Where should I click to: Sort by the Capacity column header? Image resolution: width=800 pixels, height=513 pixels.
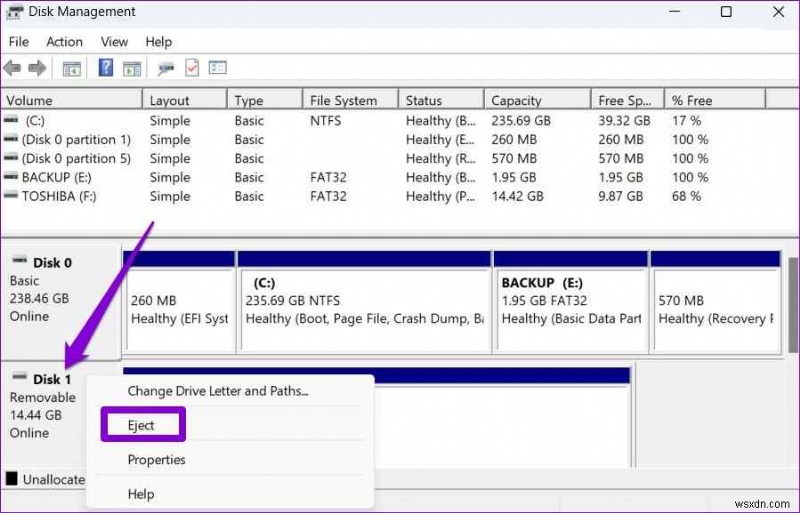point(538,101)
